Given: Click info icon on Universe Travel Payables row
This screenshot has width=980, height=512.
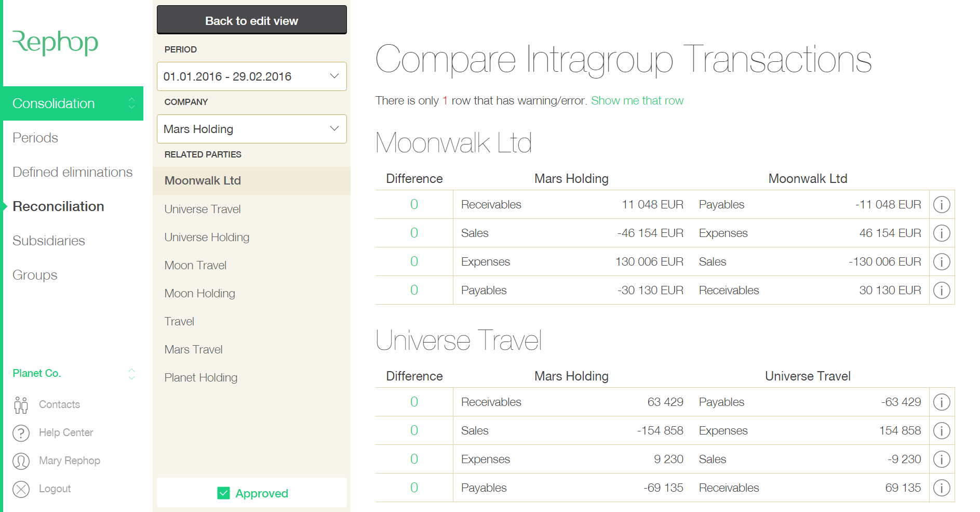Looking at the screenshot, I should [x=942, y=488].
